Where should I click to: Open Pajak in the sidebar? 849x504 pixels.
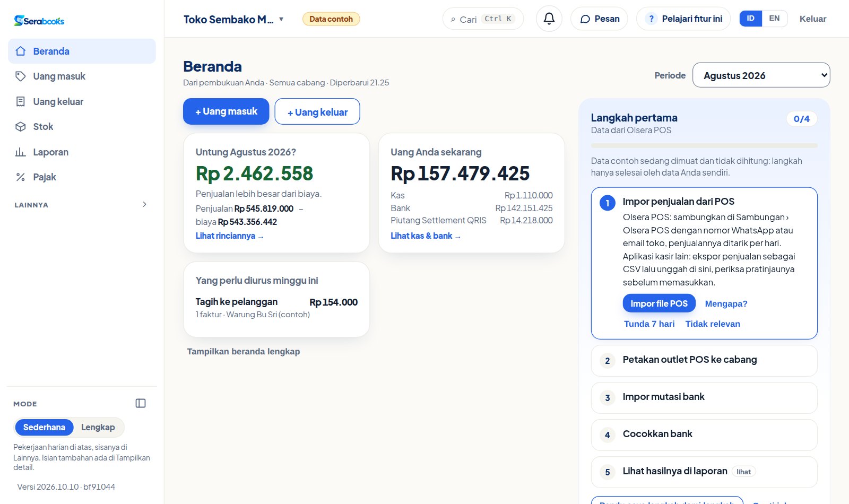point(82,177)
